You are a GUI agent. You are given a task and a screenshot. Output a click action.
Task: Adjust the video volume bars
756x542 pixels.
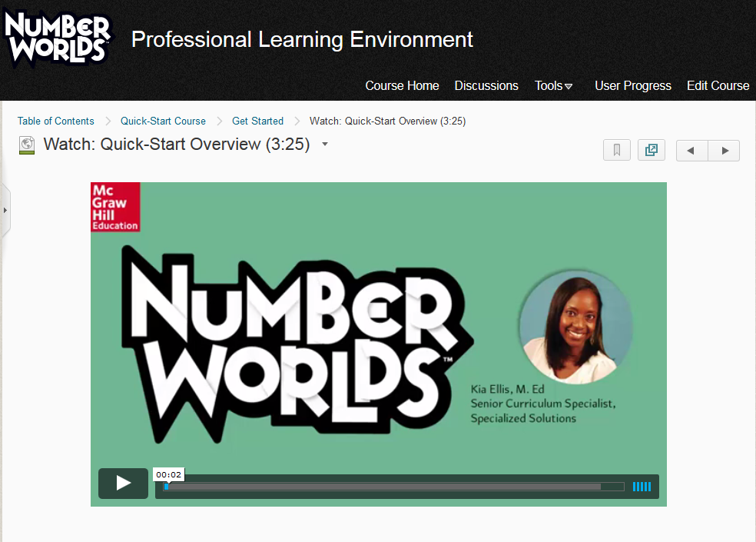(642, 487)
